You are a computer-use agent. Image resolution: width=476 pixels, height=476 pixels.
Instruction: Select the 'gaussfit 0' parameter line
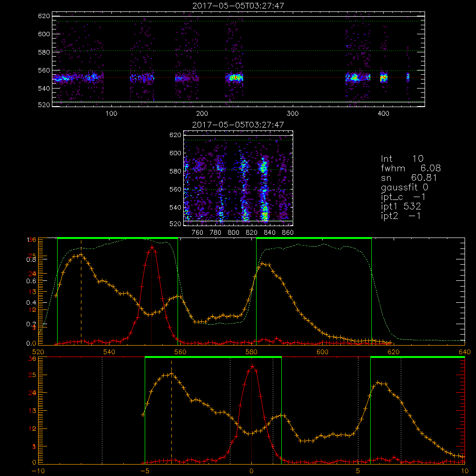(x=405, y=188)
